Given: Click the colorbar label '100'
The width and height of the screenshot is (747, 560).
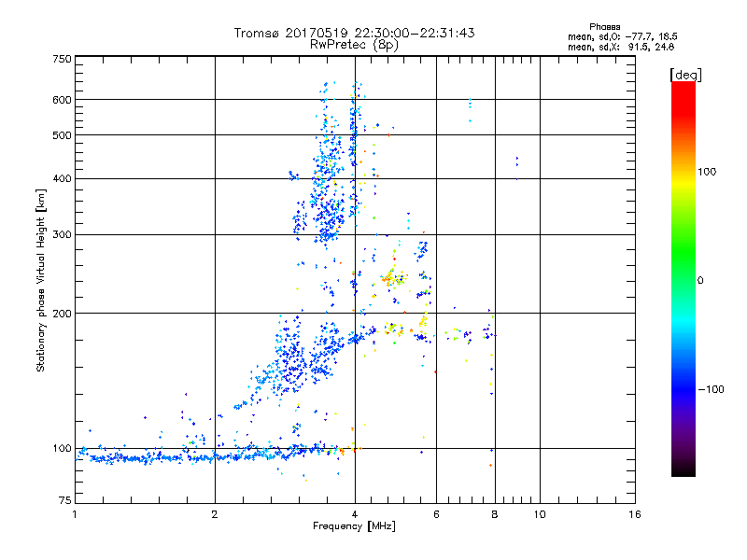Looking at the screenshot, I should click(707, 172).
